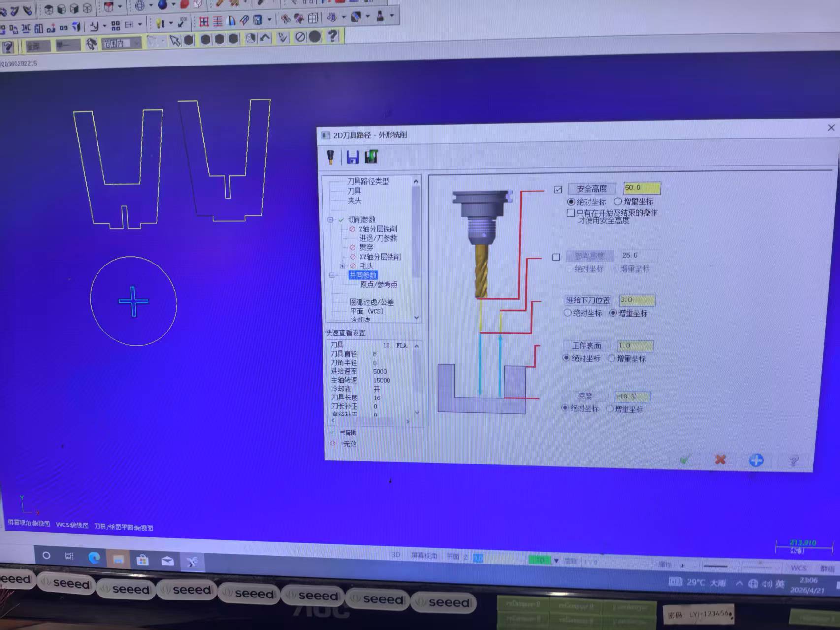This screenshot has height=630, width=840.
Task: Cancel the dialog with the red X button
Action: tap(720, 460)
